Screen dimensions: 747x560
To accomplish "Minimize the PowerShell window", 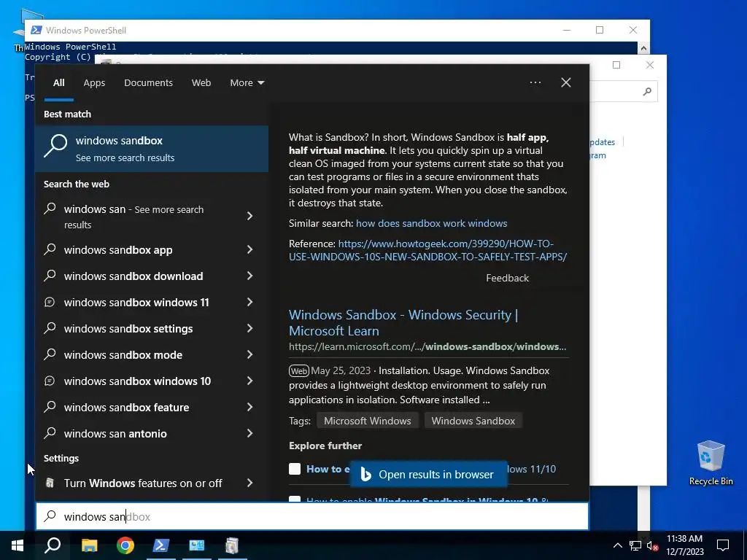I will coord(566,30).
